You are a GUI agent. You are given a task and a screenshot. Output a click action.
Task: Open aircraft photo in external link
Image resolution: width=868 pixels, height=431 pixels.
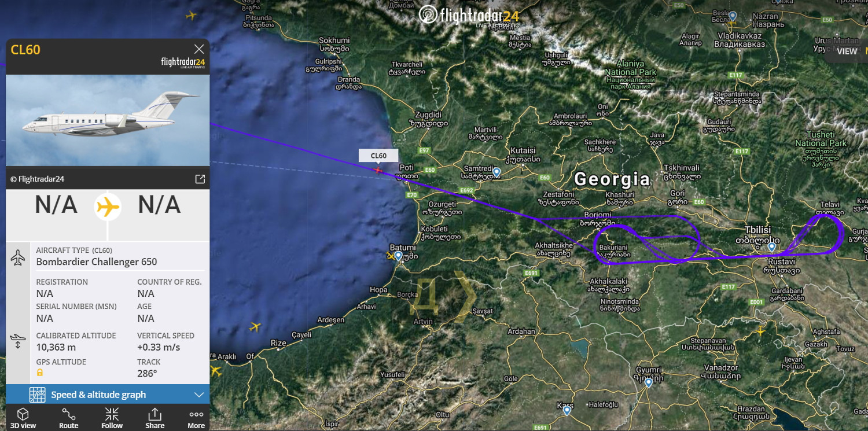pos(200,179)
